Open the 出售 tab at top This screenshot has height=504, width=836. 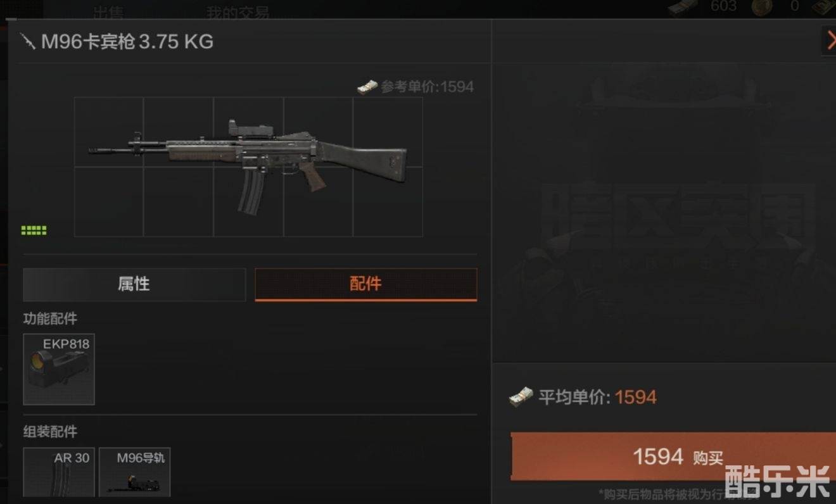[109, 11]
